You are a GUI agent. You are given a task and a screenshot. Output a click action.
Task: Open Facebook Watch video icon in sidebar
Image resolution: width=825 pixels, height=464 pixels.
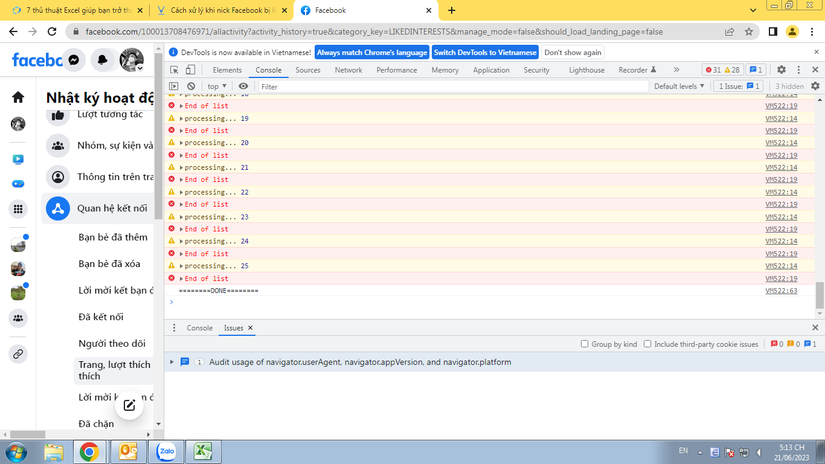tap(18, 159)
